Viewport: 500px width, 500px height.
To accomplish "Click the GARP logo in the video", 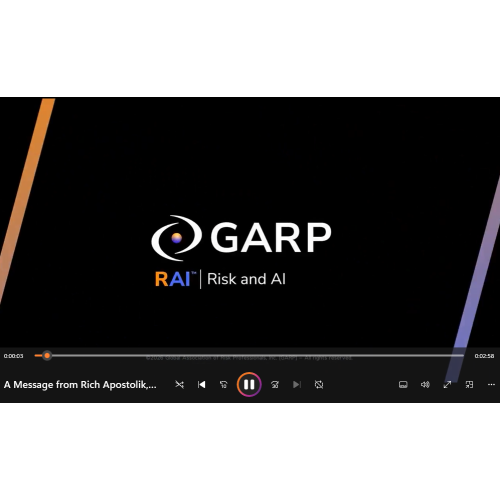I will (x=241, y=238).
